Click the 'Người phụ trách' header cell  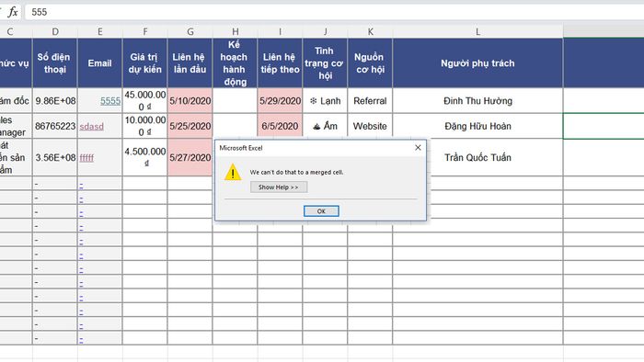[x=477, y=63]
